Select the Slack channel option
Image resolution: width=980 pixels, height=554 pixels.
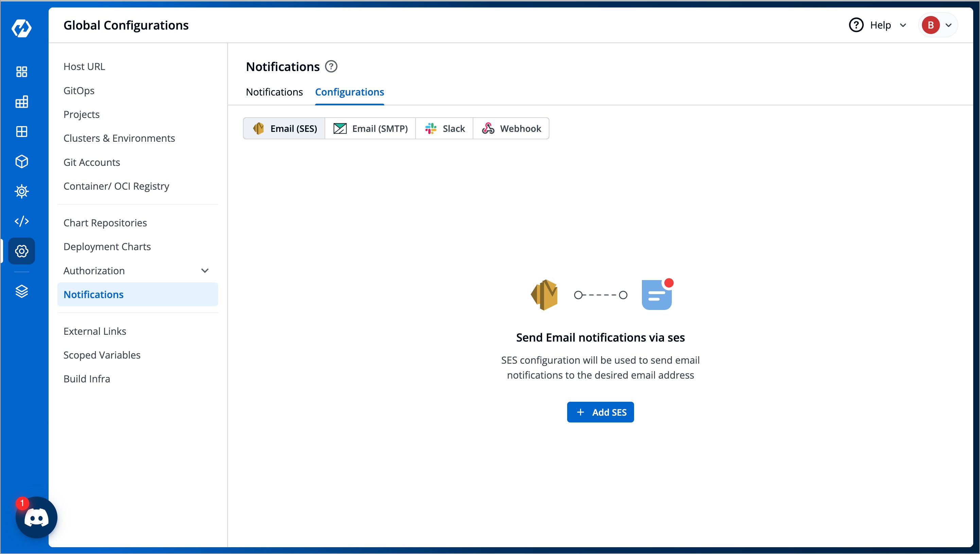click(x=444, y=128)
